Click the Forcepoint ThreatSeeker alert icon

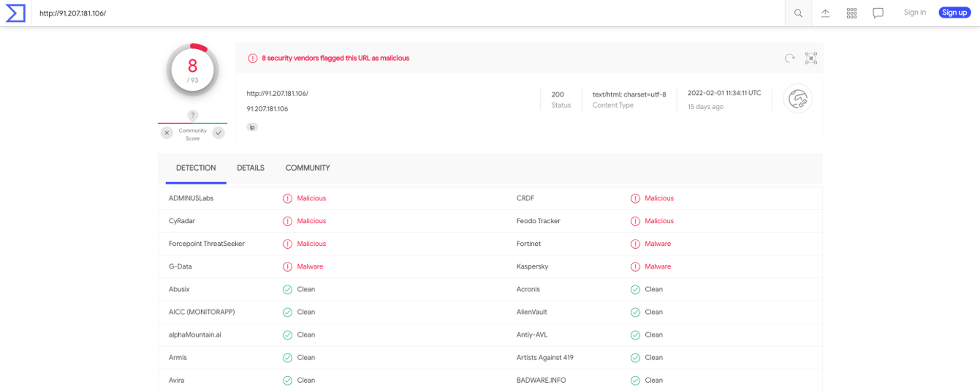(287, 244)
